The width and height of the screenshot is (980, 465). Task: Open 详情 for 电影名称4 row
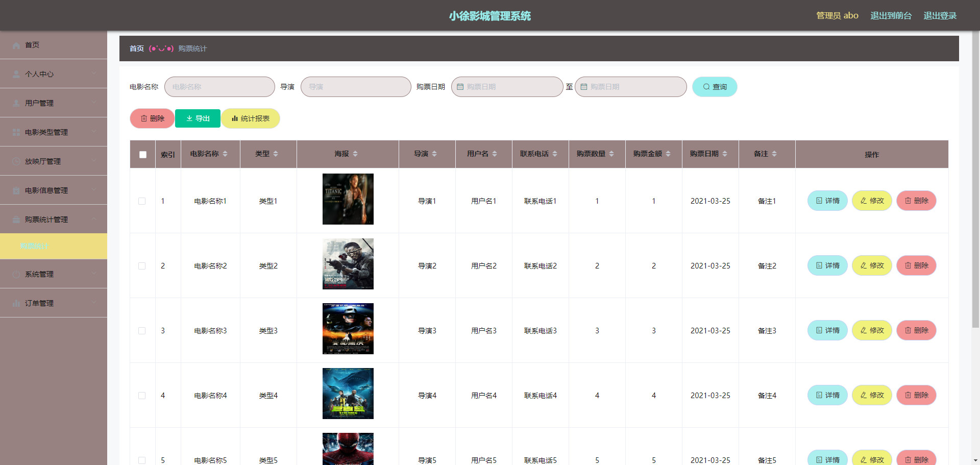coord(827,395)
